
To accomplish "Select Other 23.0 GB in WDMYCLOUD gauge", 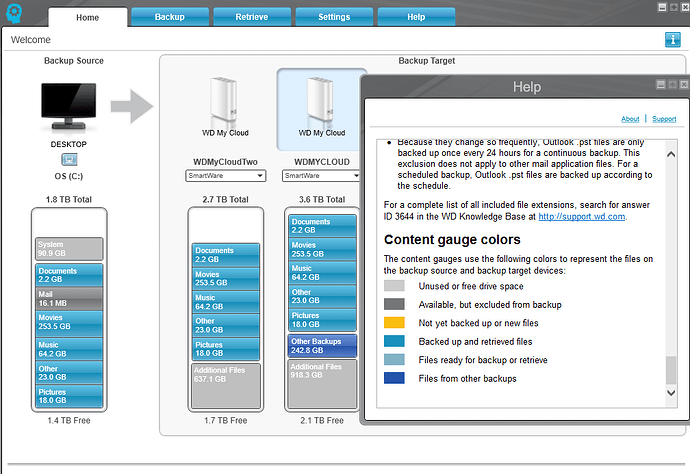I will point(323,296).
